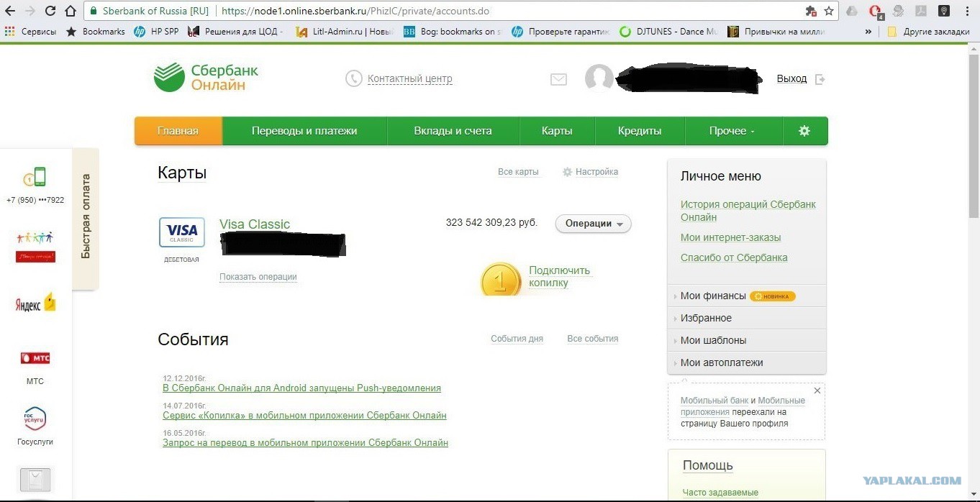Click Мобильный банк link in notice

pyautogui.click(x=714, y=401)
